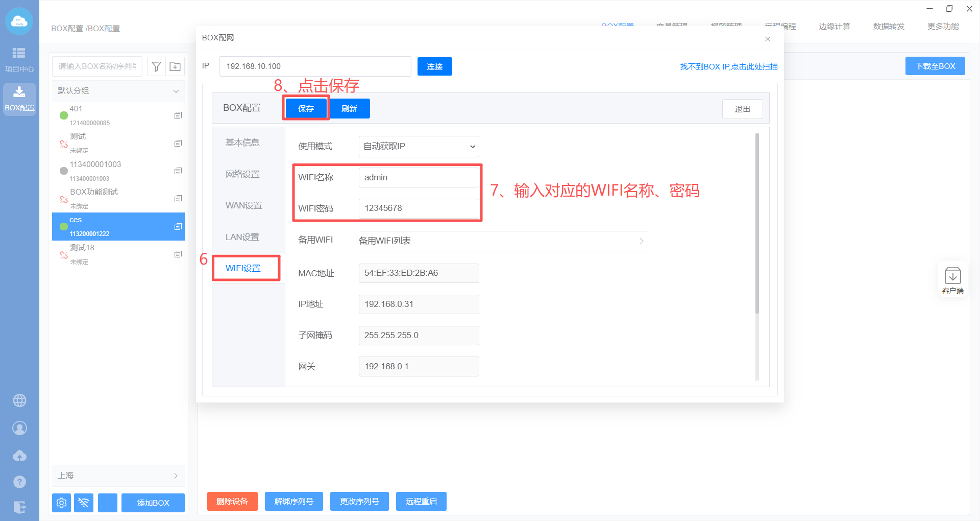The width and height of the screenshot is (980, 521).
Task: Collapse the 默认分组 group
Action: coord(176,91)
